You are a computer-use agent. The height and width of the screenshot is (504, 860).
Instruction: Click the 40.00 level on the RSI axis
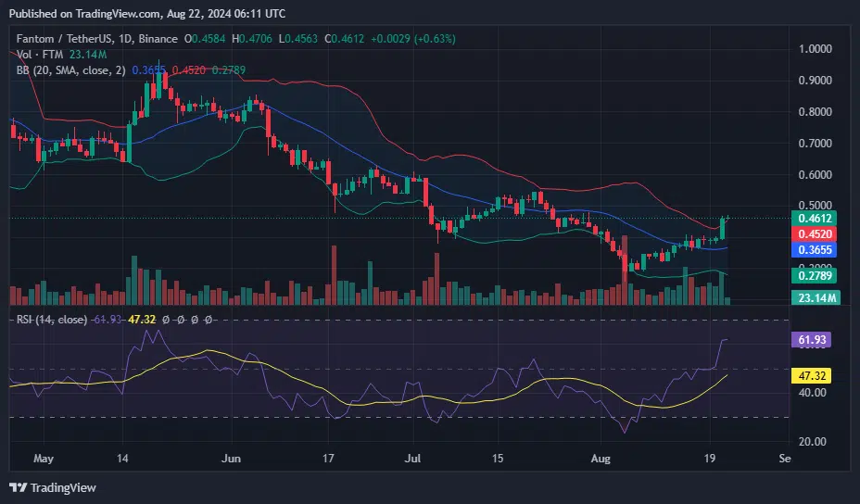pyautogui.click(x=814, y=393)
